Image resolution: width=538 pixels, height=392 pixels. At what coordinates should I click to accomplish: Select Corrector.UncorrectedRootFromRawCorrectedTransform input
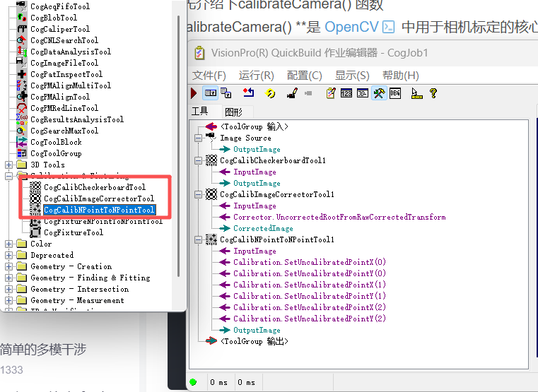(339, 217)
